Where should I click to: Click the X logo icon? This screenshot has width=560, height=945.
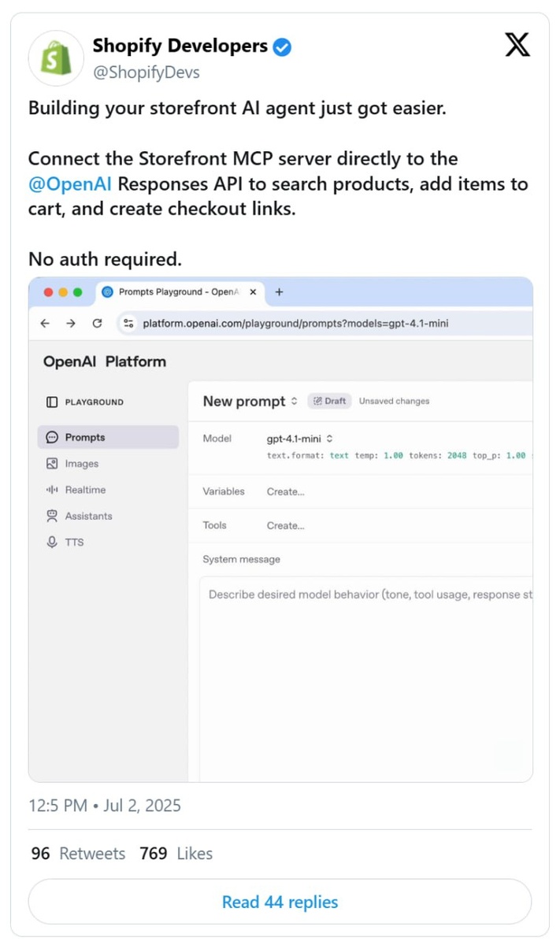[x=517, y=45]
